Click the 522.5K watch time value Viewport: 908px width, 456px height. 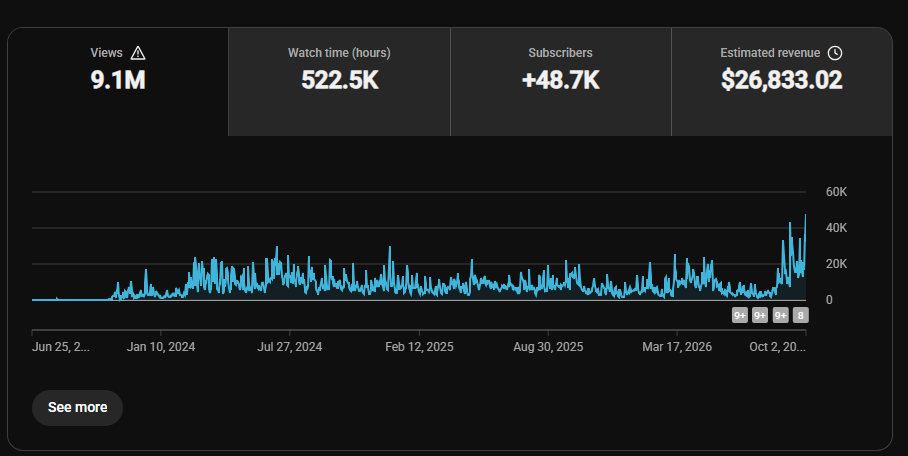(339, 79)
